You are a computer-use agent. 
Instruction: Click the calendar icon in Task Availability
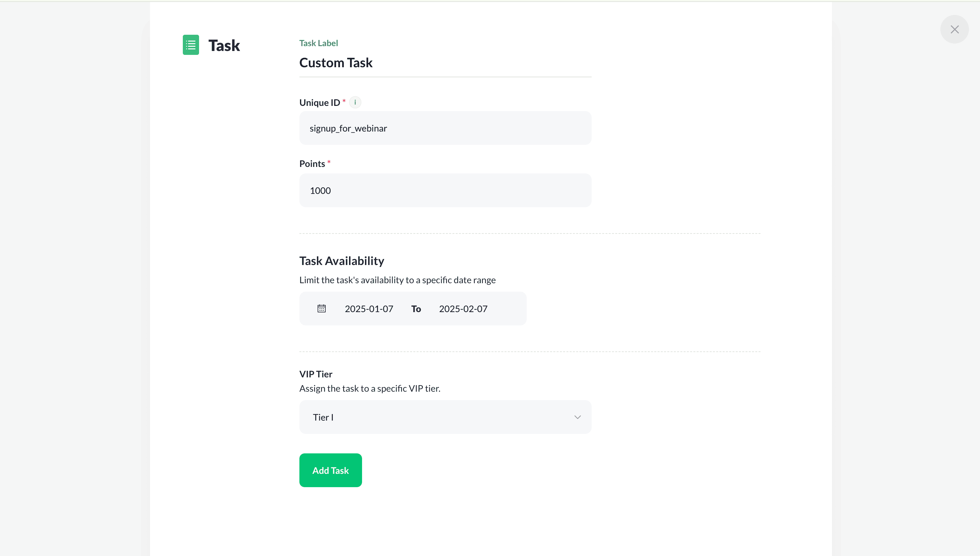pyautogui.click(x=321, y=308)
